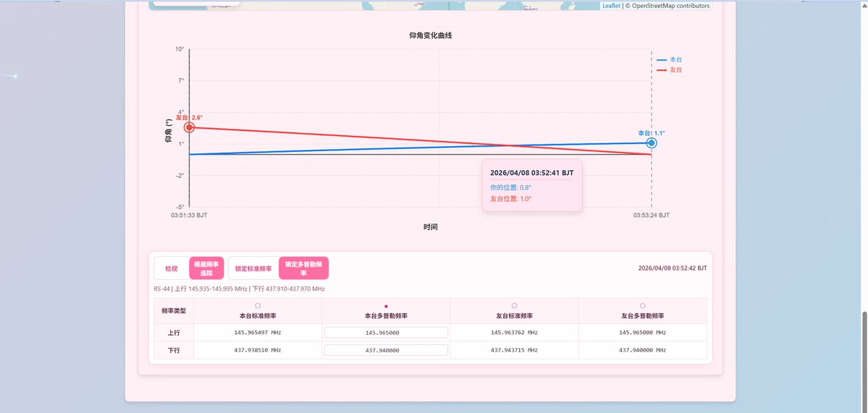Toggle the 本台 legend series
This screenshot has width=868, height=413.
click(669, 59)
